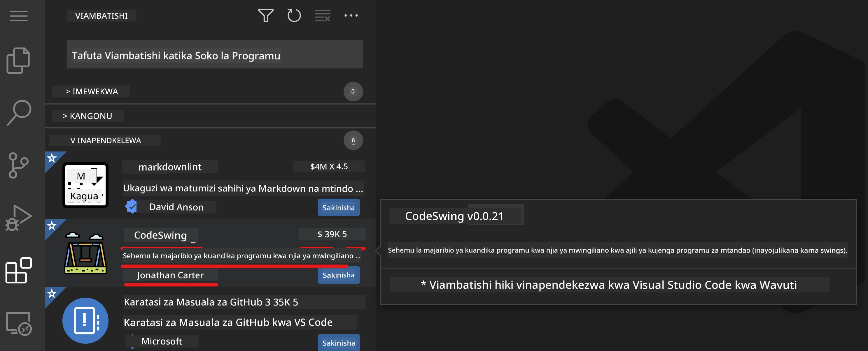Click the star badge on Karatasi za Masuala
Screen dimensions: 868x351
point(52,293)
